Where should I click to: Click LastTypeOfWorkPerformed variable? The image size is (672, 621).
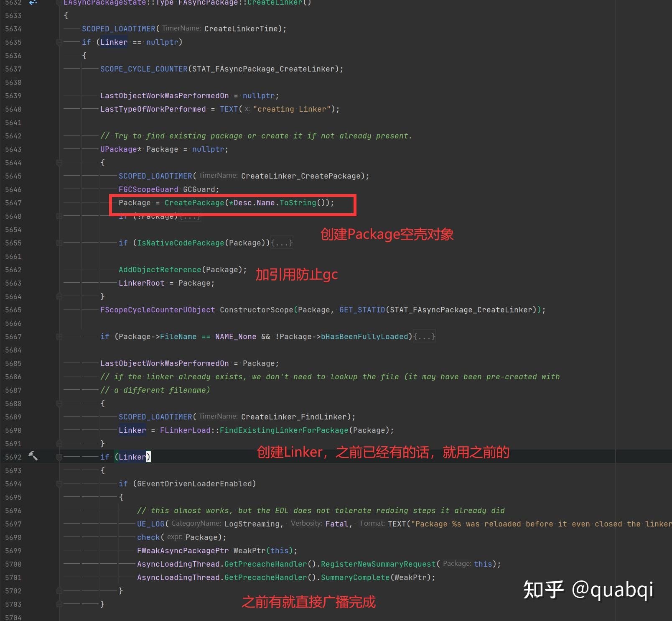click(x=153, y=109)
